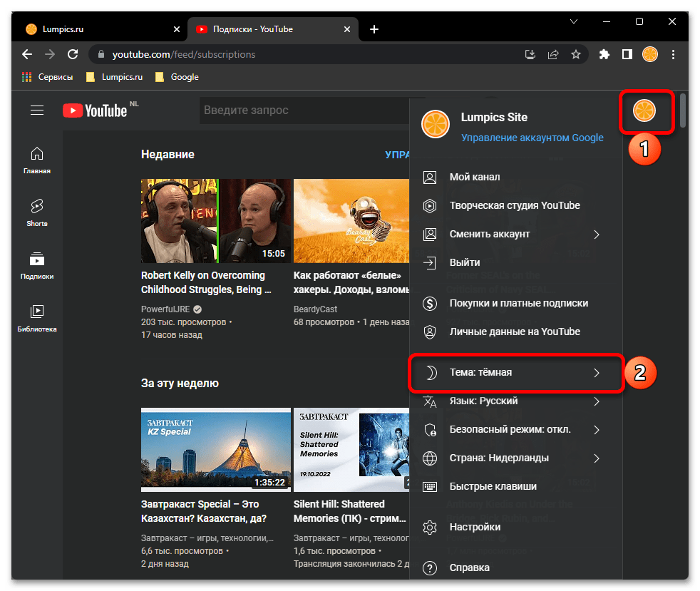Click the share page icon in address bar
Viewport: 700px width, 591px height.
(x=553, y=54)
